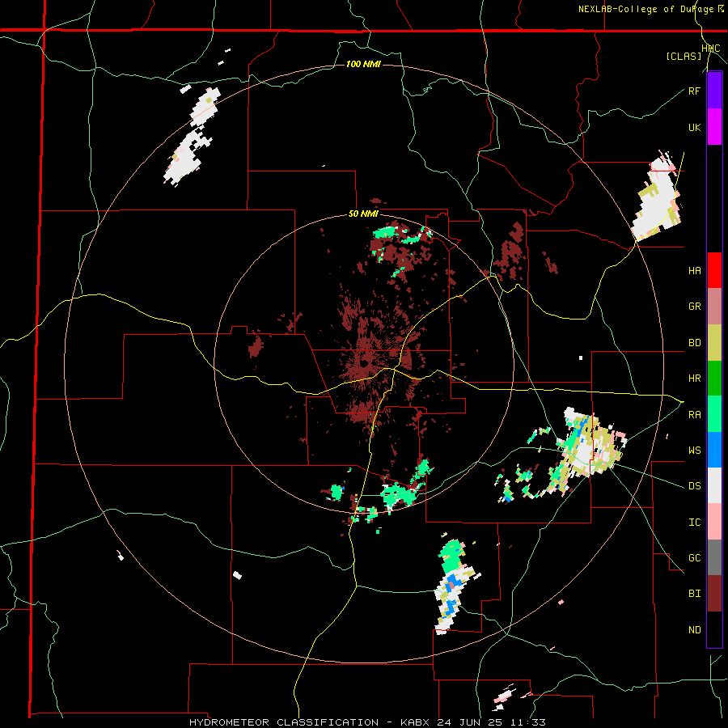Click the BI brown legend swatch
Image resolution: width=728 pixels, height=728 pixels.
714,594
